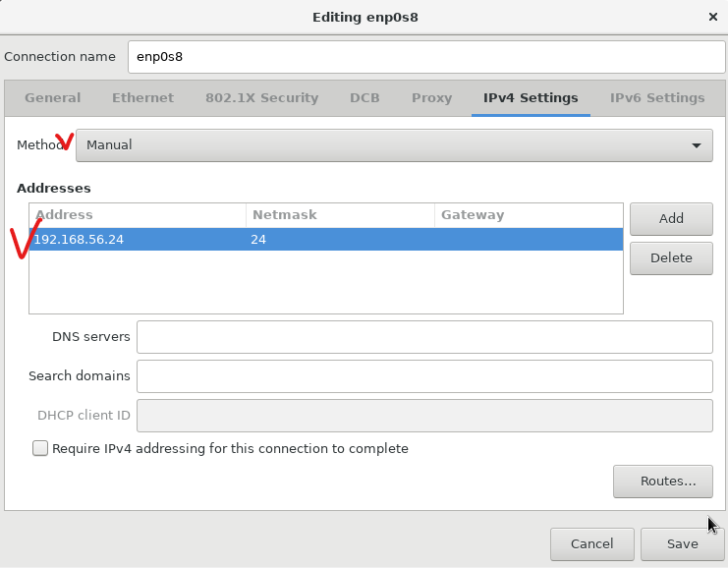The image size is (728, 568).
Task: Switch to the 802.1X Security tab
Action: click(262, 98)
